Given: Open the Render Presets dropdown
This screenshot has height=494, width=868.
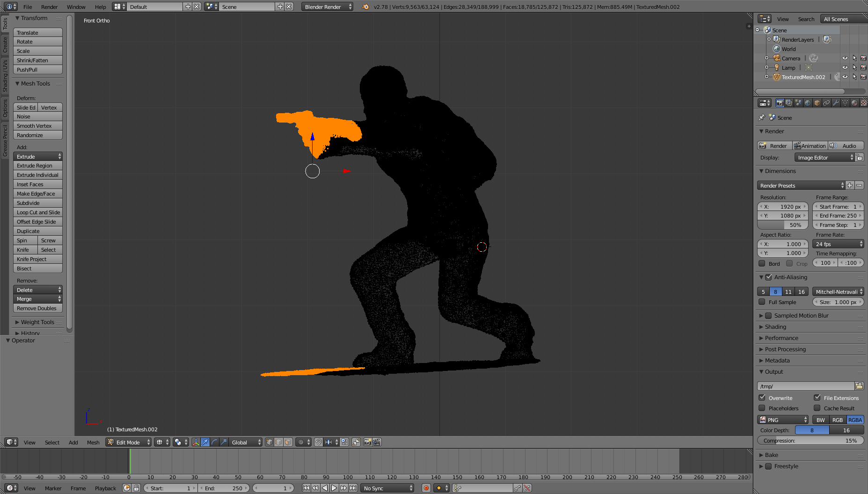Looking at the screenshot, I should pyautogui.click(x=801, y=185).
